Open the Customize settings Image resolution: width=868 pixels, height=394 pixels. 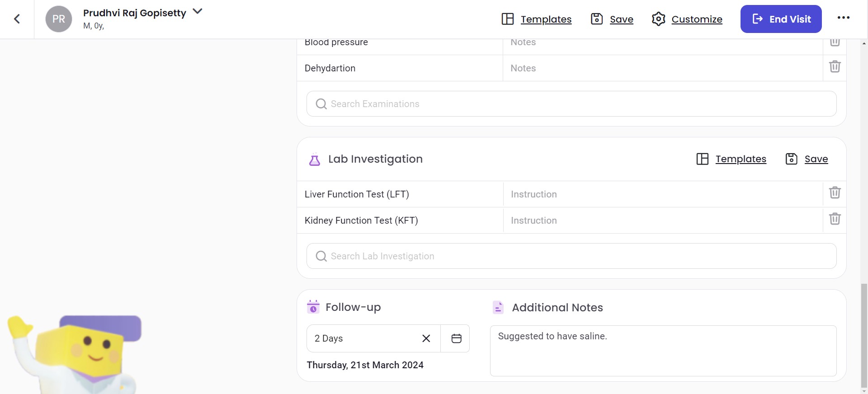687,19
